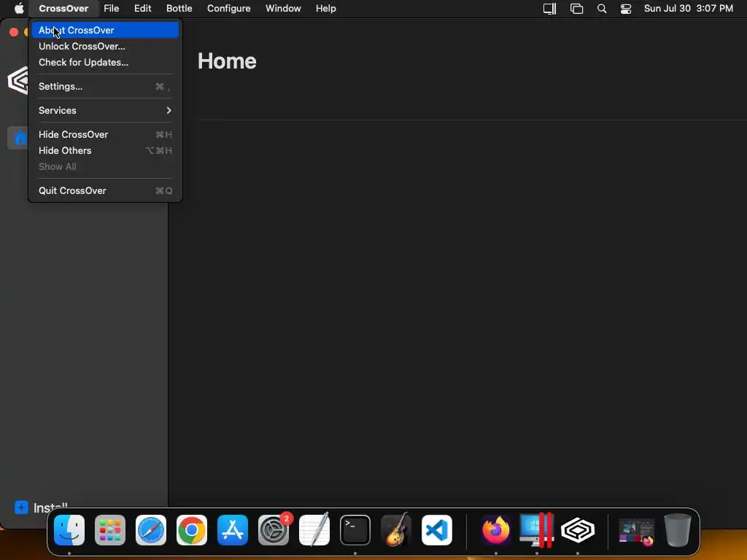Click the date and time in menu bar
The width and height of the screenshot is (747, 560).
coord(689,9)
